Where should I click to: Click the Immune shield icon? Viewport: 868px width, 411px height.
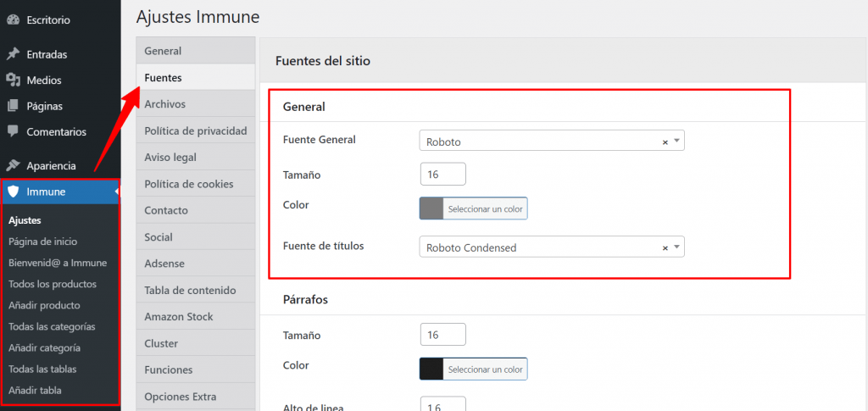tap(13, 192)
